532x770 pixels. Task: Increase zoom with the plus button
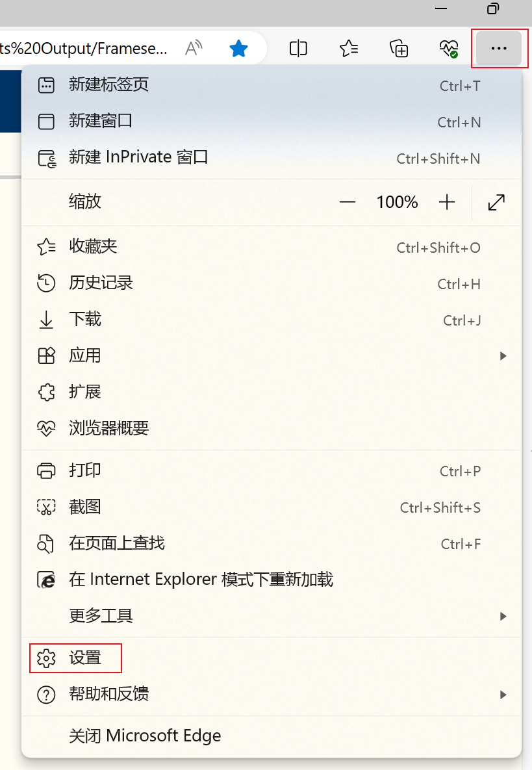[x=447, y=202]
